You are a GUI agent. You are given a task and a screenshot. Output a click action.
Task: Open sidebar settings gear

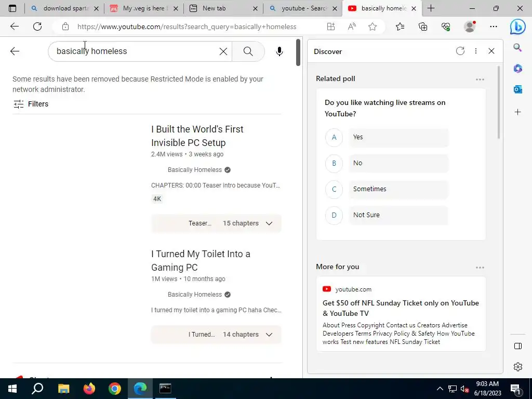click(x=518, y=367)
